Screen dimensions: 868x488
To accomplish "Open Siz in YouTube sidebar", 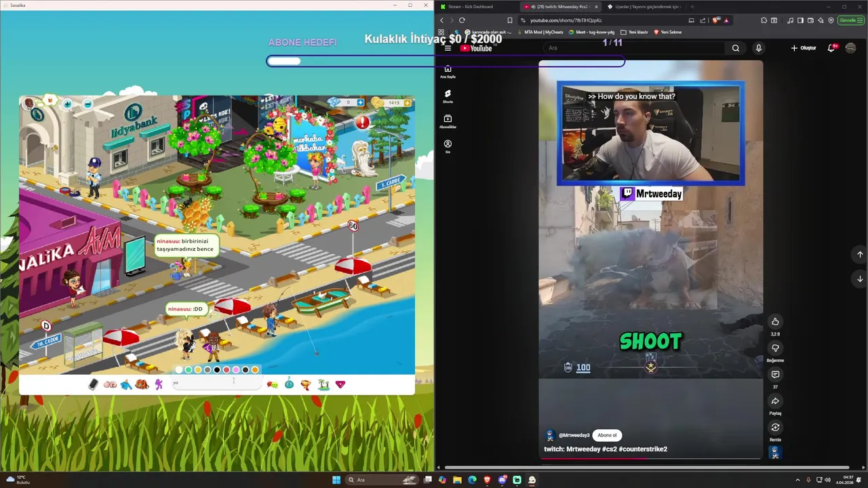I will click(448, 146).
